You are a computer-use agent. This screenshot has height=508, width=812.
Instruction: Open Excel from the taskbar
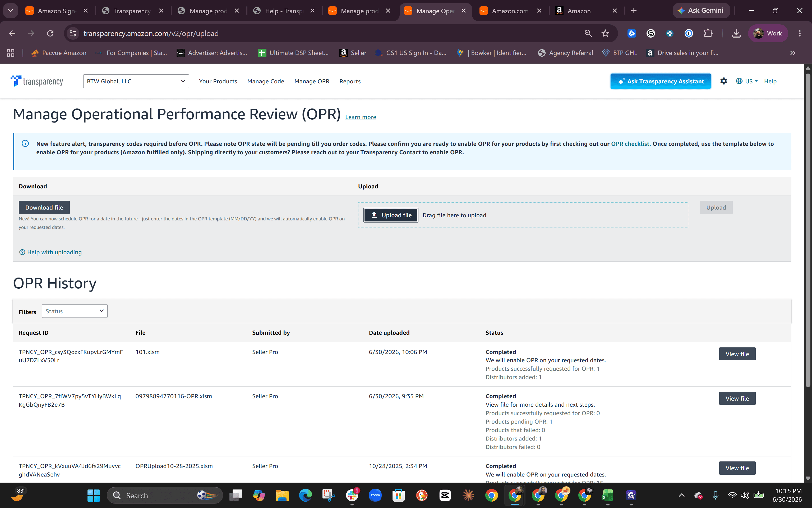point(607,495)
